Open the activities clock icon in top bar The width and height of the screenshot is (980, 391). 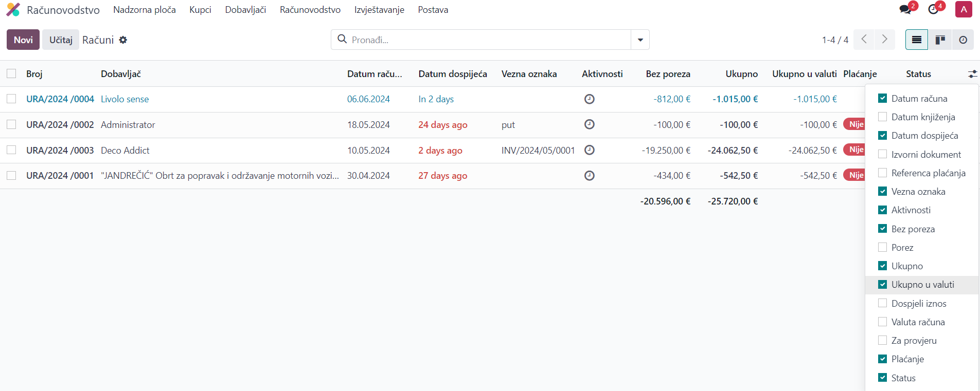933,9
